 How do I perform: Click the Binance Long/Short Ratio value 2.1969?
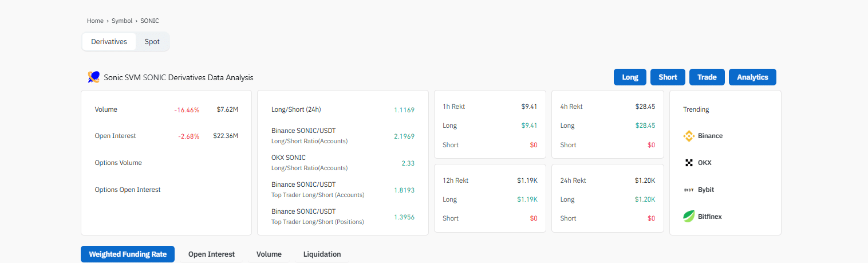tap(404, 136)
